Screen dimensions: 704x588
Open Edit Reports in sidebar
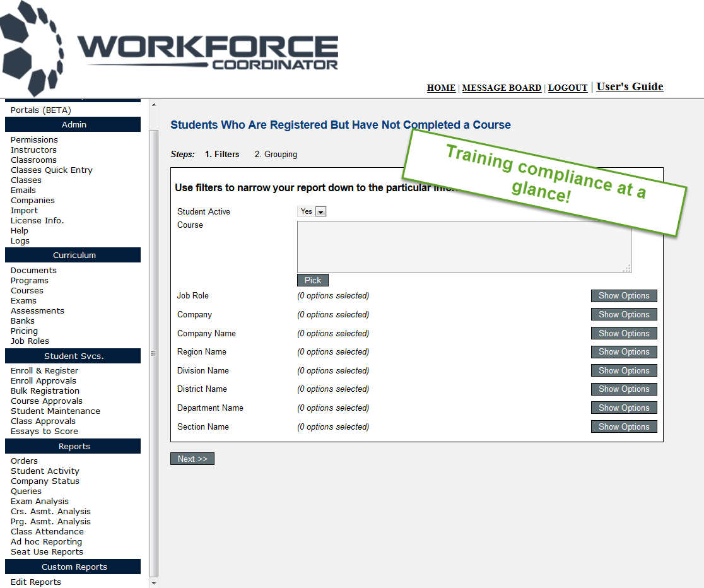click(x=36, y=582)
